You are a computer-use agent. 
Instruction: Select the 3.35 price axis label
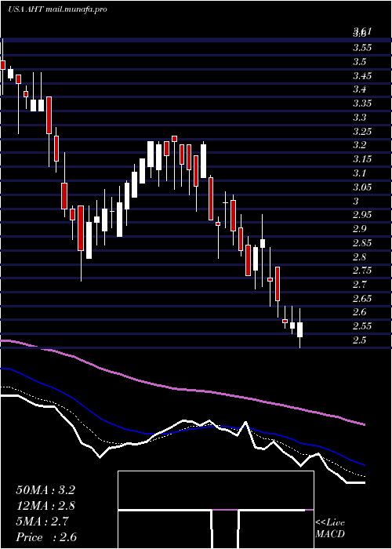point(362,104)
